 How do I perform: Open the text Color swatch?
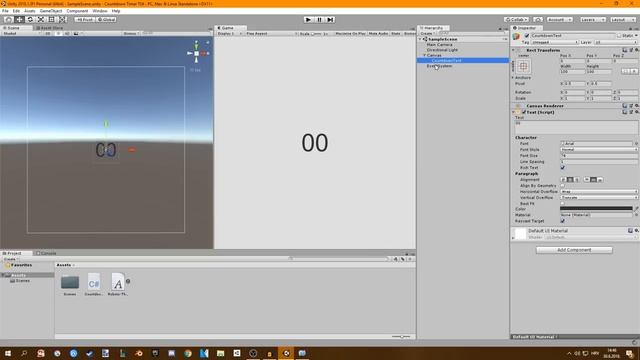(596, 209)
